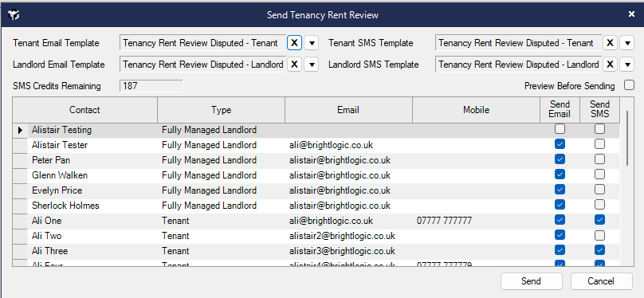Click the alistair2@brightlogic.co.uk email cell

pyautogui.click(x=348, y=236)
